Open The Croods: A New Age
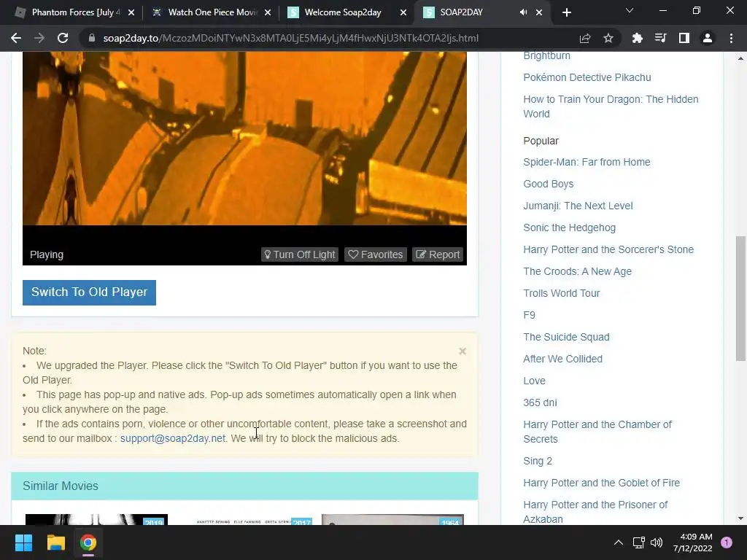Screen dimensions: 747x560 tap(578, 272)
